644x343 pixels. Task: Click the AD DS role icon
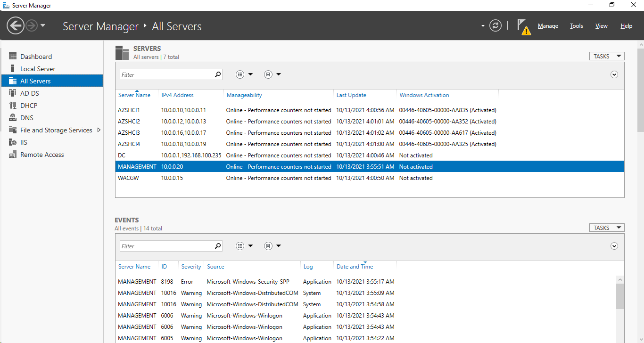(13, 93)
